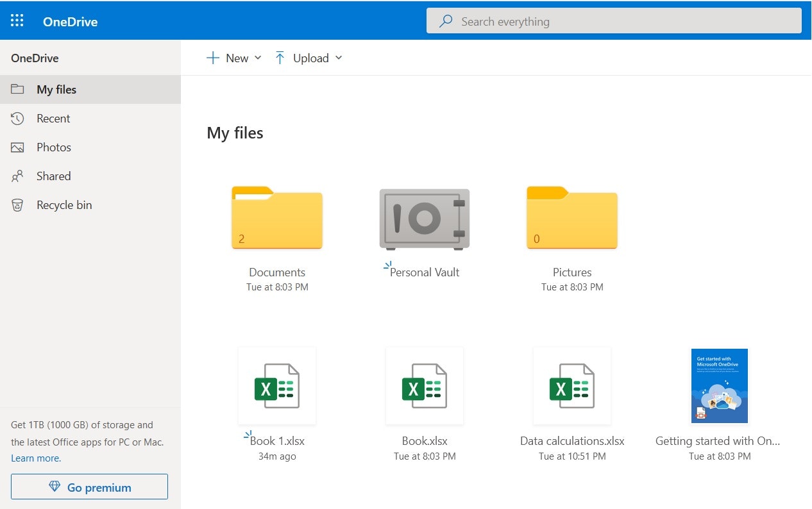
Task: Click the Learn more link
Action: [35, 458]
